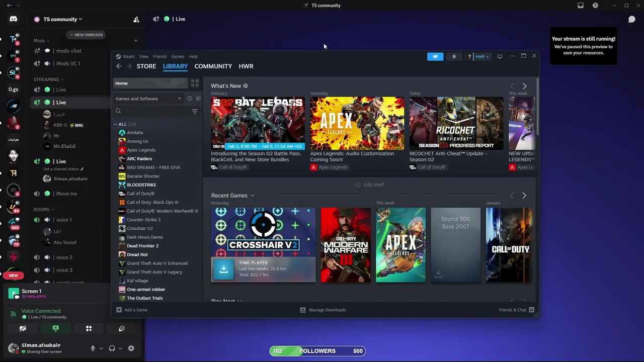Image resolution: width=644 pixels, height=362 pixels.
Task: Open library advanced filter icon
Action: (195, 111)
